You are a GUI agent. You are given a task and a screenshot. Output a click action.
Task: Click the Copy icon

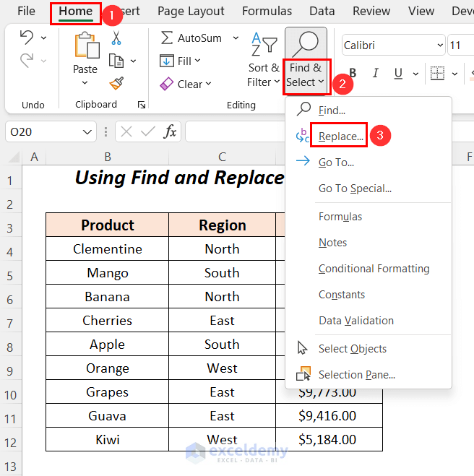pyautogui.click(x=116, y=61)
